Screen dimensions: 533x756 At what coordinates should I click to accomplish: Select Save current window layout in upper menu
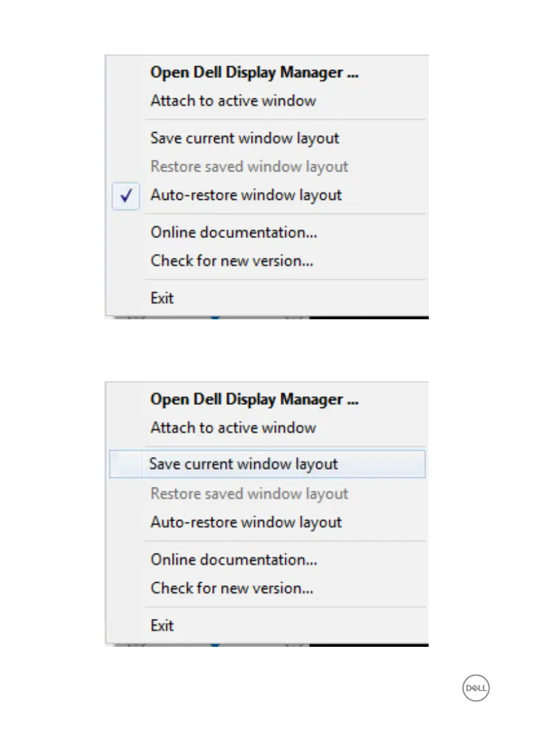[x=245, y=138]
